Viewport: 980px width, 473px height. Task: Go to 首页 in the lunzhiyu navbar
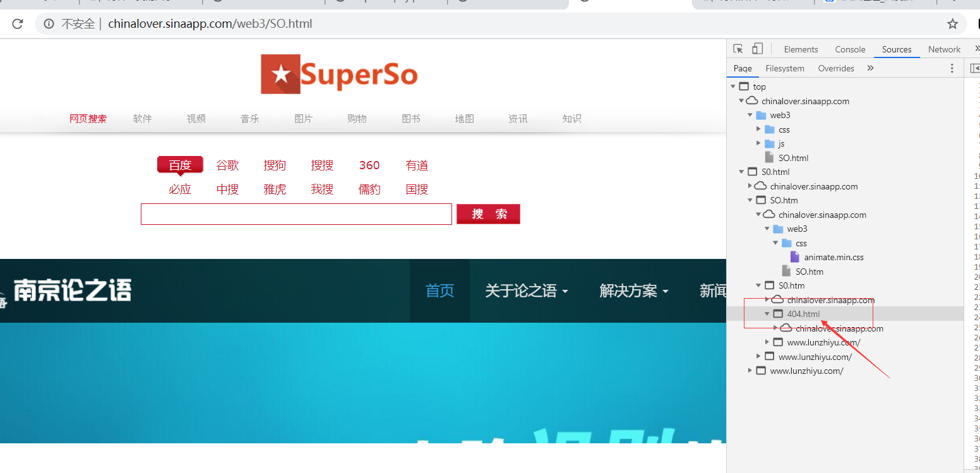[439, 291]
